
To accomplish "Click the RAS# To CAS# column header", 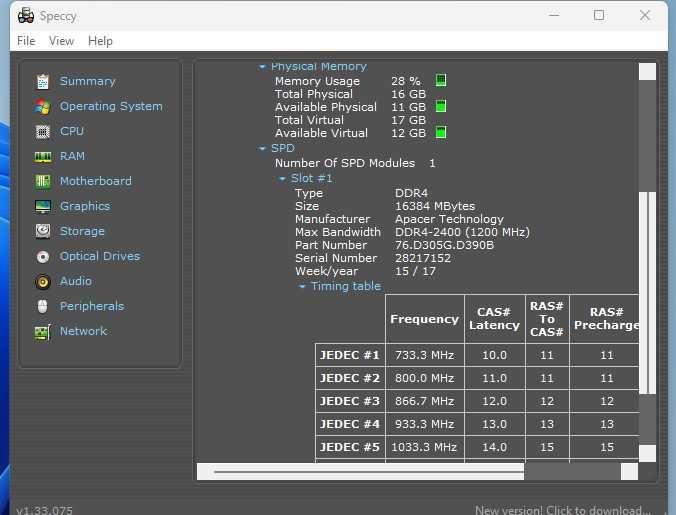I will [x=547, y=319].
